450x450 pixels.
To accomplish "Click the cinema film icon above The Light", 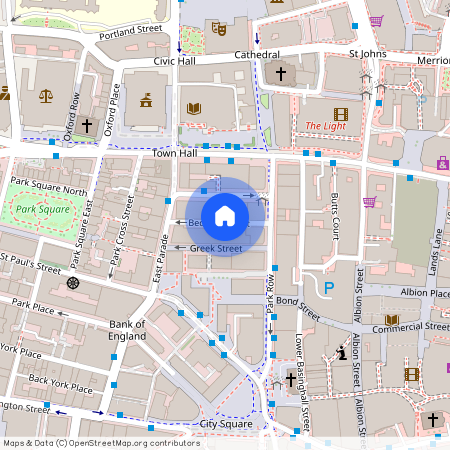I will click(x=341, y=114).
